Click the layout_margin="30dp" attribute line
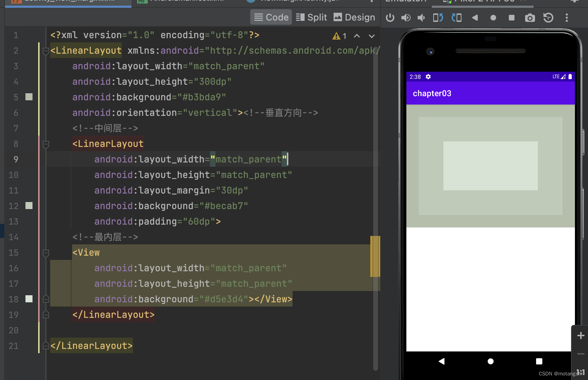 (171, 190)
